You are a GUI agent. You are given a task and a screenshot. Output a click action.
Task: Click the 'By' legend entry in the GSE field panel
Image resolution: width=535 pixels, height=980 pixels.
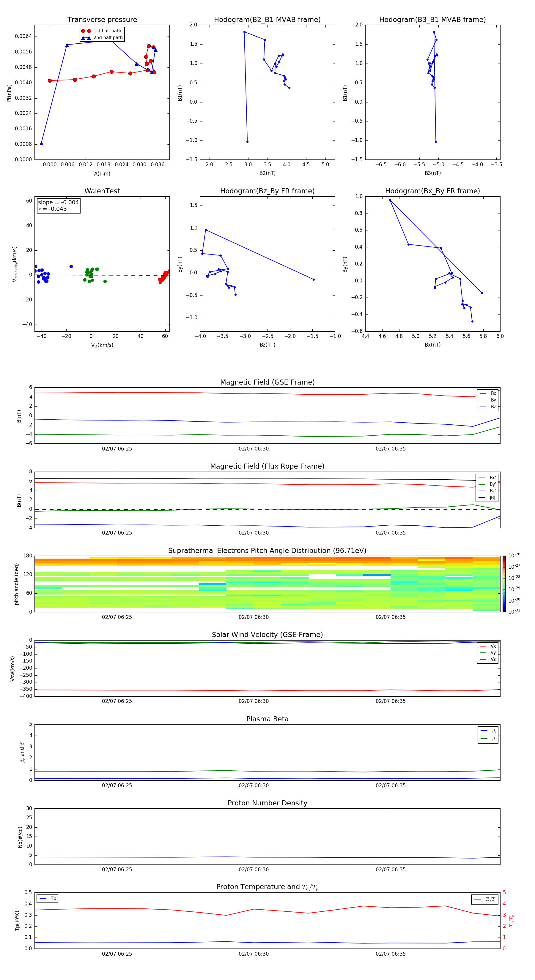click(x=488, y=400)
